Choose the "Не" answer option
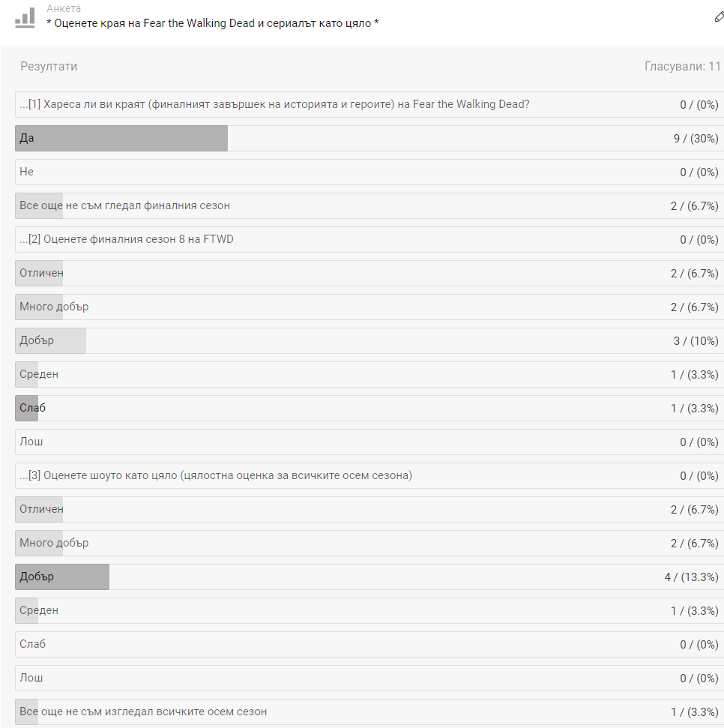Viewport: 724px width, 728px height. 27,172
